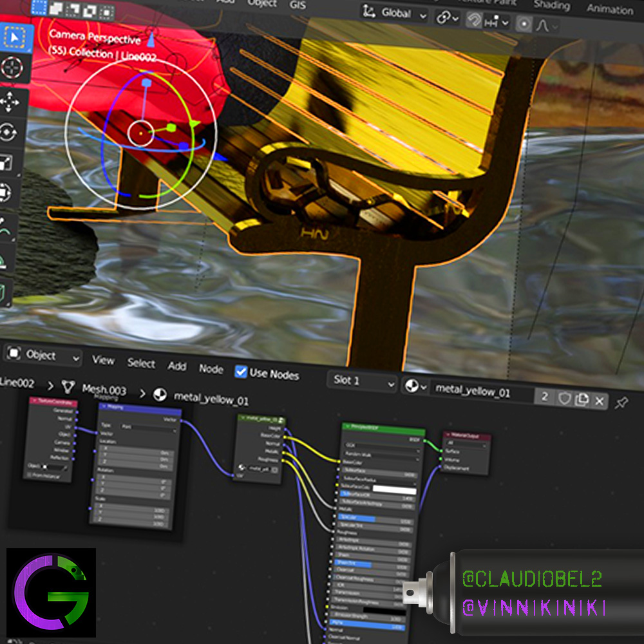Open node editor Add menu
Screen dimensions: 644x644
click(176, 366)
